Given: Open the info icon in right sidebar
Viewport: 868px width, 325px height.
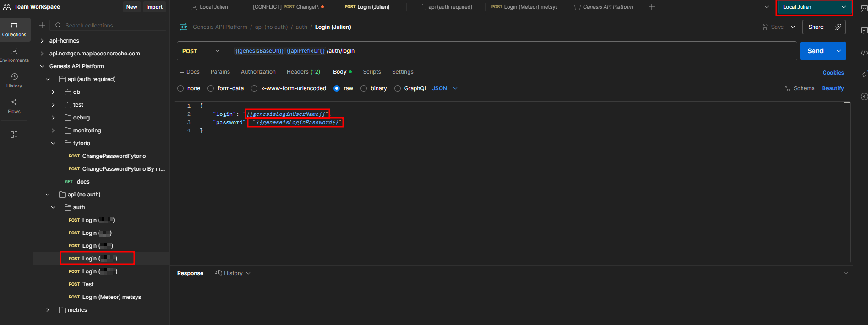Looking at the screenshot, I should [x=864, y=97].
